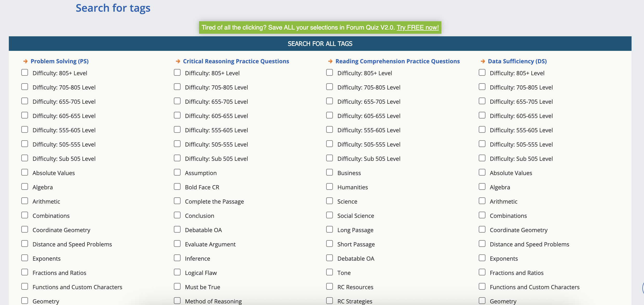Image resolution: width=644 pixels, height=305 pixels.
Task: Tick the Assumption checkbox in Critical Reasoning
Action: (177, 172)
